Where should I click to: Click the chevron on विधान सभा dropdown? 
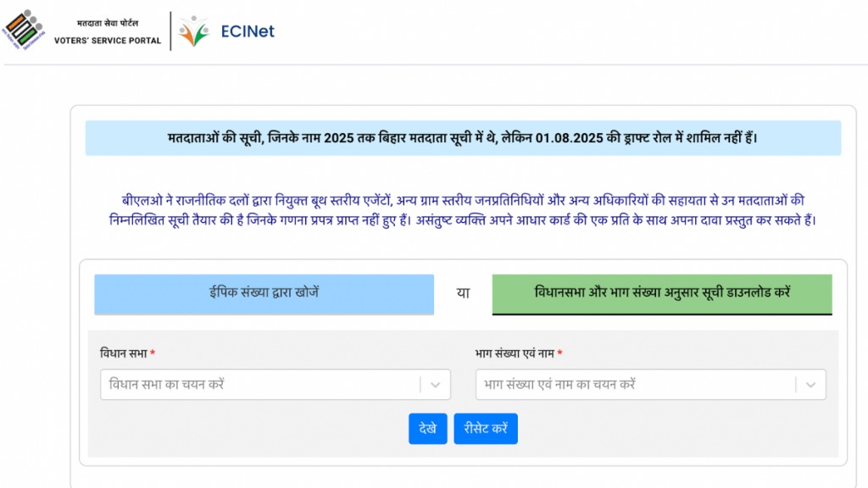click(x=435, y=385)
